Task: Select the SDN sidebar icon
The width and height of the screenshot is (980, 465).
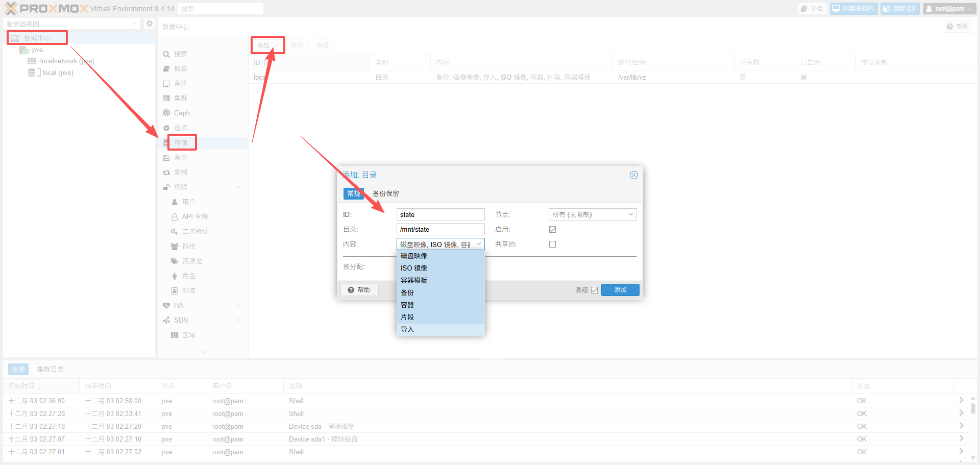Action: coord(166,320)
